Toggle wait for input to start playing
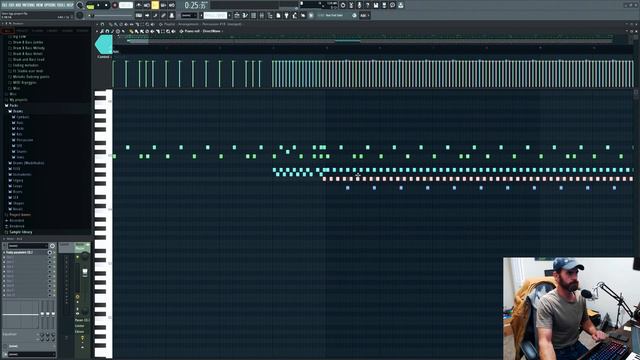 coord(147,5)
